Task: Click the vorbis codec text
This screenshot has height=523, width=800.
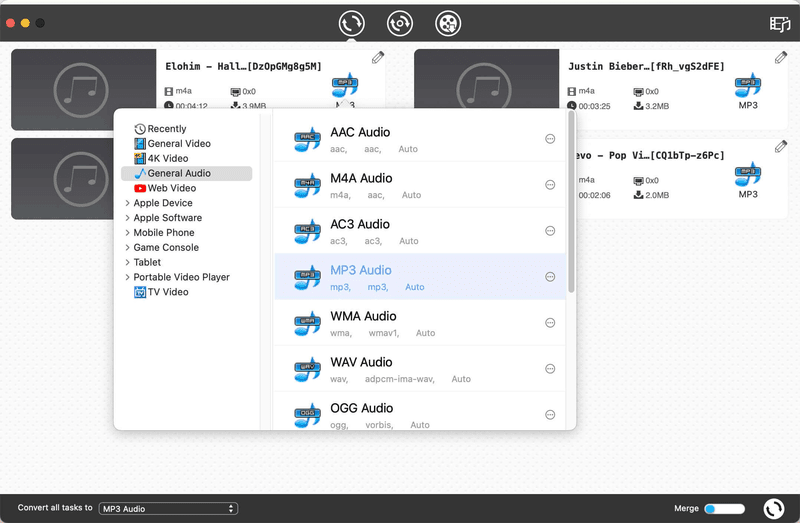Action: [x=379, y=425]
